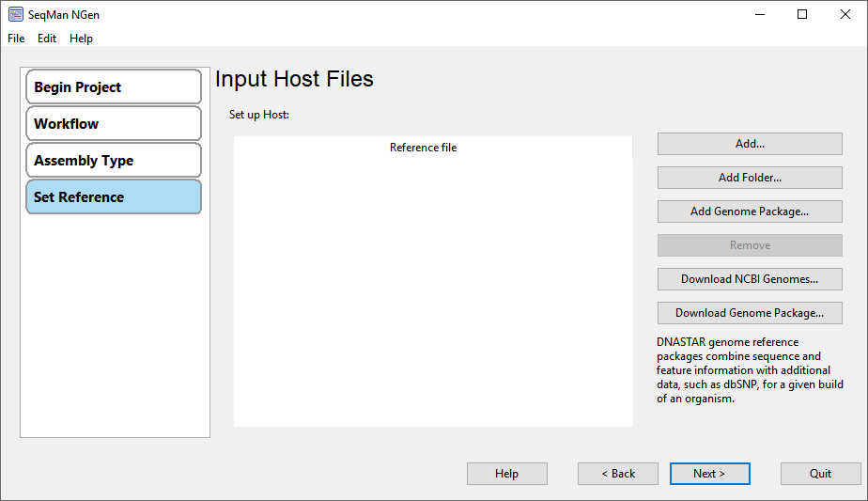Open the Edit menu
Viewport: 868px width, 501px height.
coord(47,39)
